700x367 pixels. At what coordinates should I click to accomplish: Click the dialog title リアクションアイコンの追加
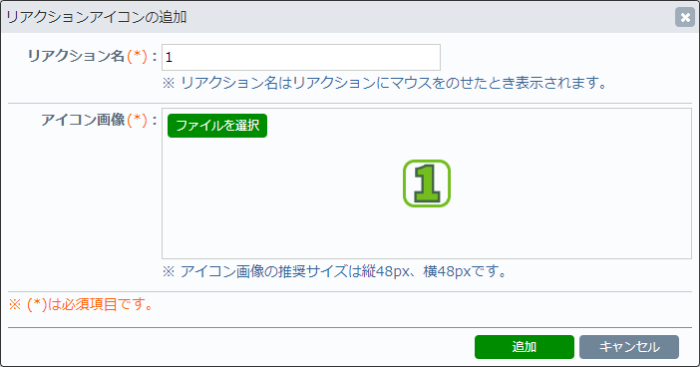coord(96,17)
